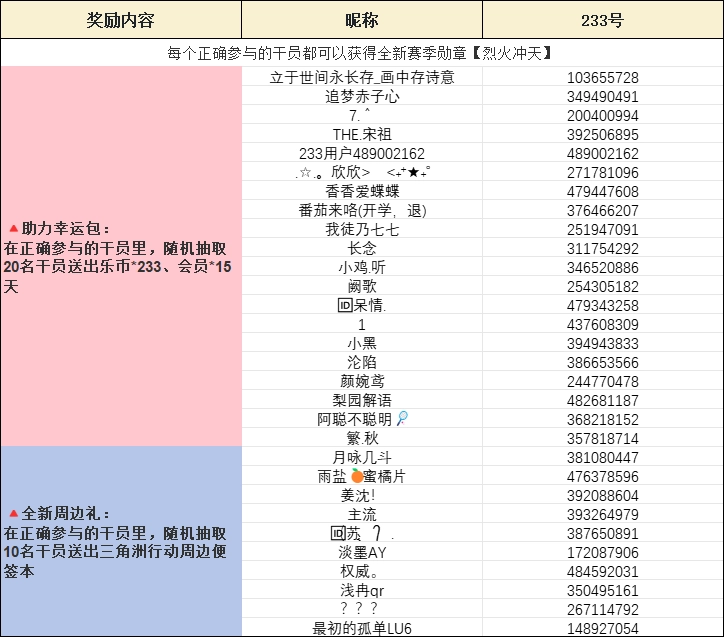Screen dimensions: 724x637
Task: Select the 奖励内容 column header
Action: (x=121, y=20)
